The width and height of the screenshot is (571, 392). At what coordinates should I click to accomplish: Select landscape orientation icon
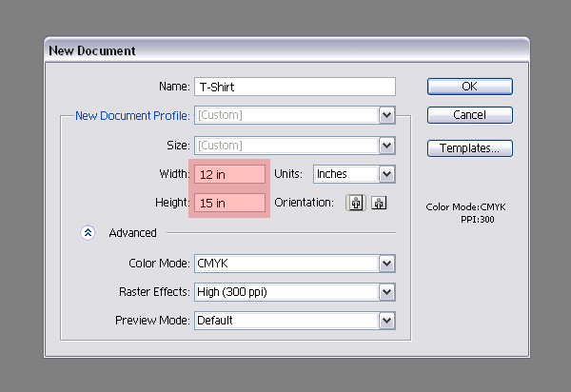coord(379,203)
